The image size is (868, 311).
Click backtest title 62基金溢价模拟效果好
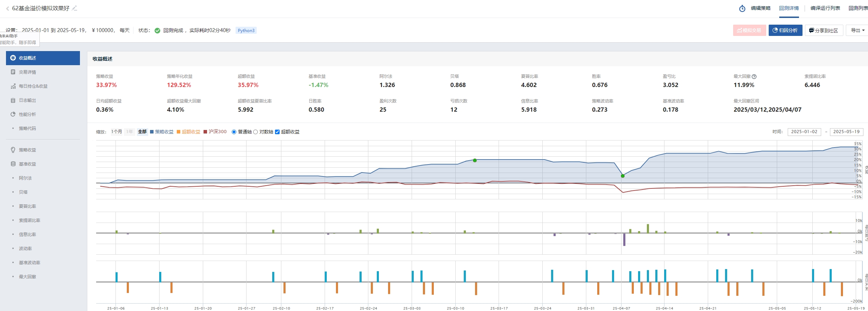[41, 8]
